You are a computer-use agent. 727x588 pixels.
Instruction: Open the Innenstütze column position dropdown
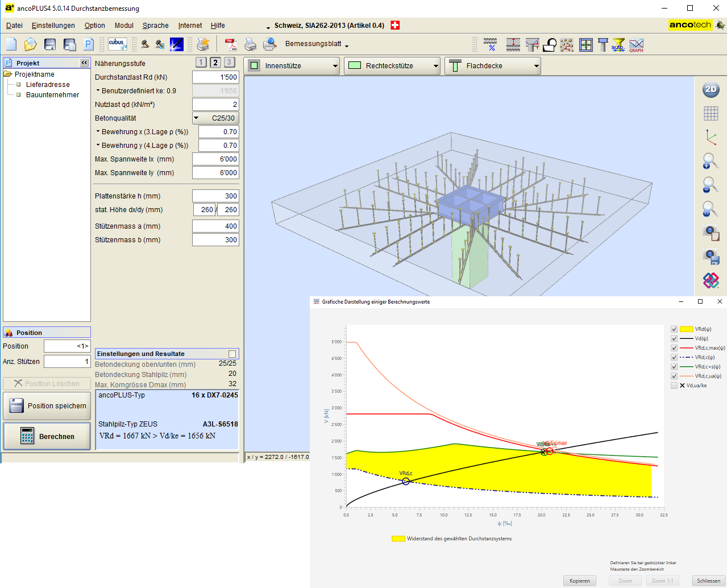[292, 66]
